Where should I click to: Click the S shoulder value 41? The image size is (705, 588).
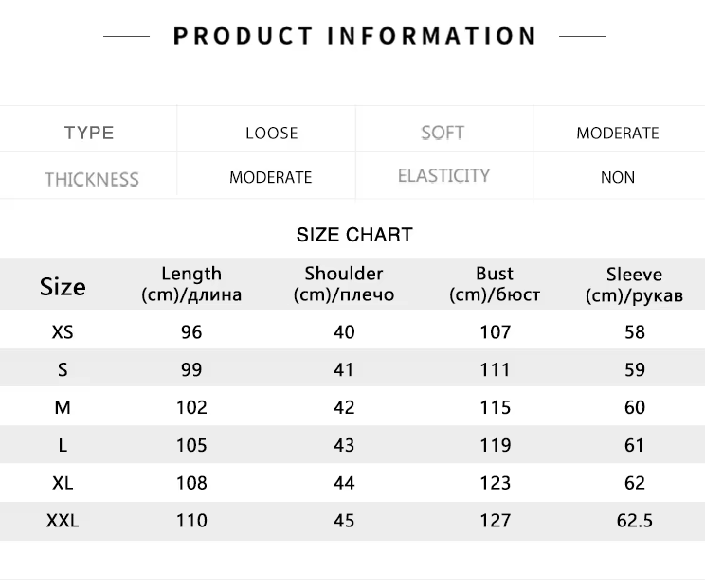344,369
